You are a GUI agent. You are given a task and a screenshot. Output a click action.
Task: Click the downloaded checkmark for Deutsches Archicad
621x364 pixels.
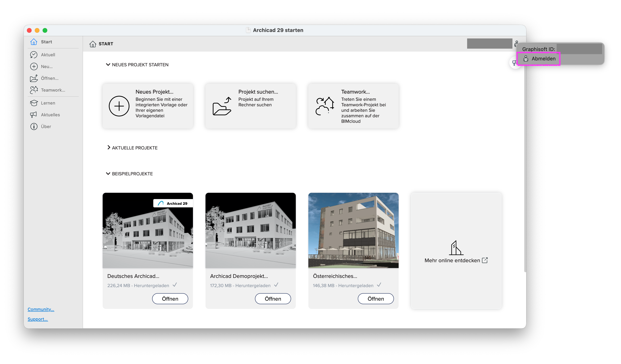point(175,285)
